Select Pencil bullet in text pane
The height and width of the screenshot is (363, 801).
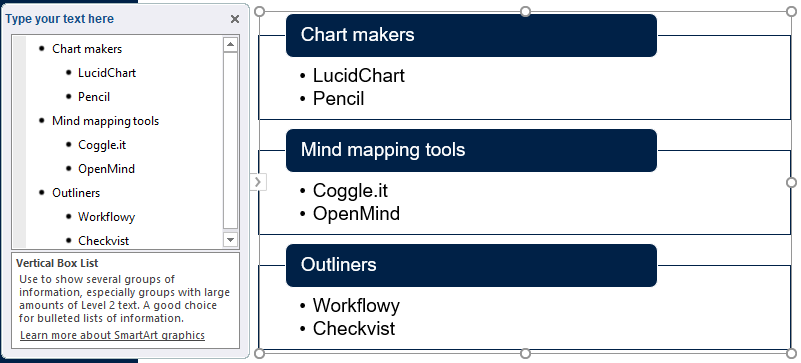[94, 97]
